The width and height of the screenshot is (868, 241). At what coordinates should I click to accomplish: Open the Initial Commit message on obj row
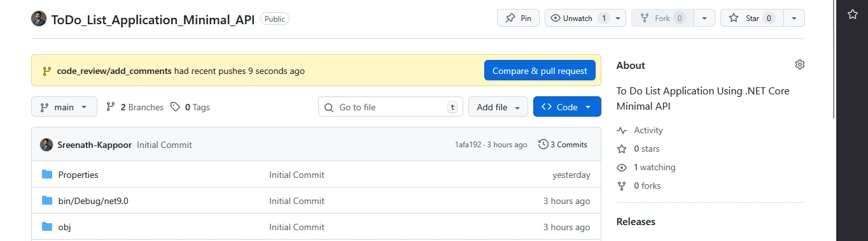pos(297,227)
